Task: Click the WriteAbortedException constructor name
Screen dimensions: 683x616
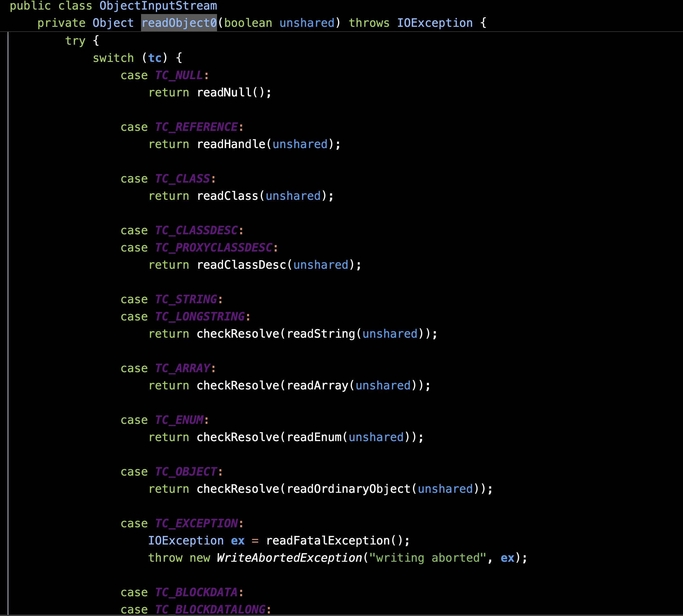Action: pyautogui.click(x=290, y=558)
